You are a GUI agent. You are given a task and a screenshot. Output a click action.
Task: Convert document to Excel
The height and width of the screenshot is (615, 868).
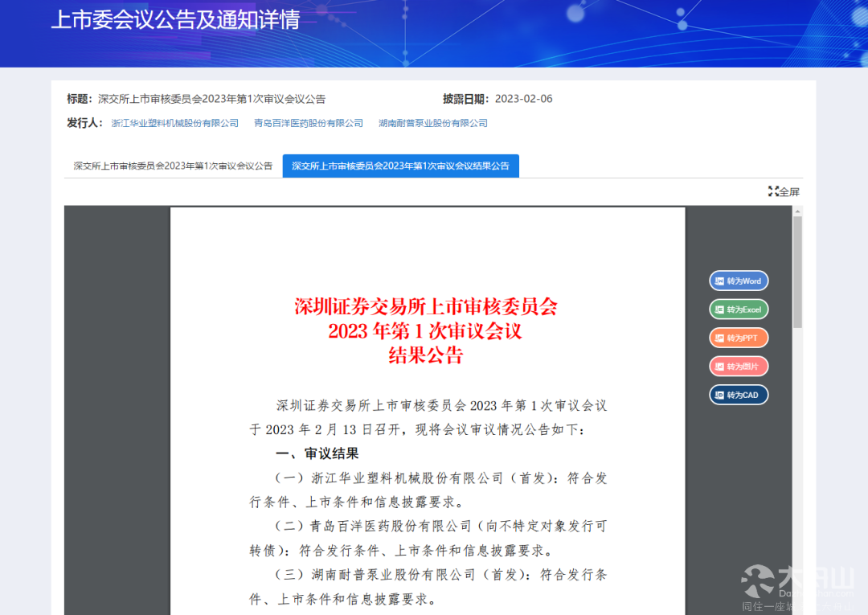click(x=739, y=310)
